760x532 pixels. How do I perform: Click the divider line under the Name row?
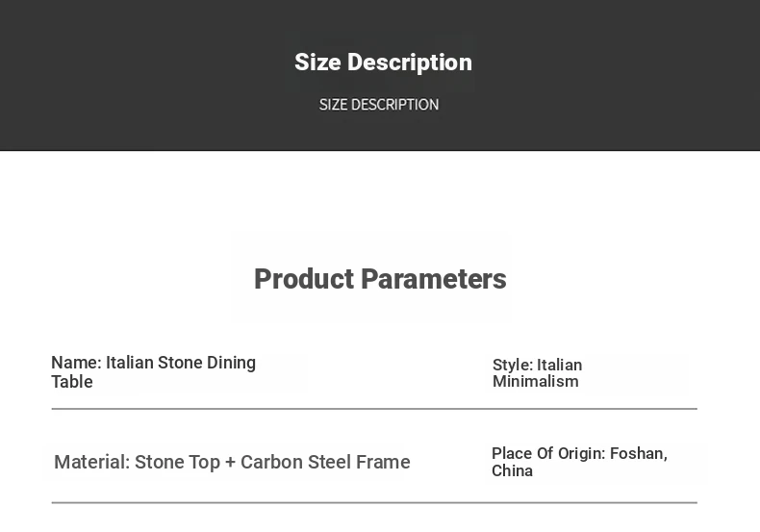click(374, 409)
